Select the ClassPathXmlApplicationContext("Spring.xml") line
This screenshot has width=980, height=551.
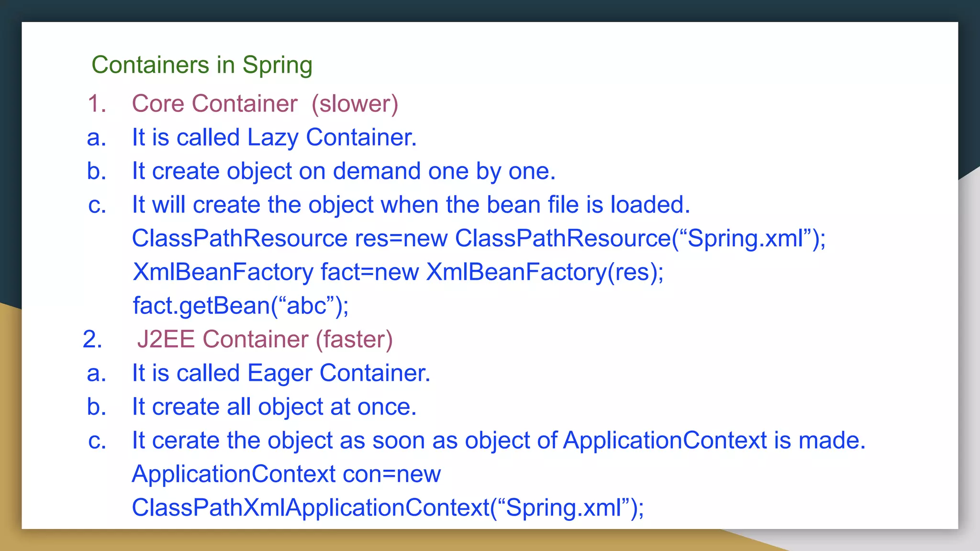(388, 508)
